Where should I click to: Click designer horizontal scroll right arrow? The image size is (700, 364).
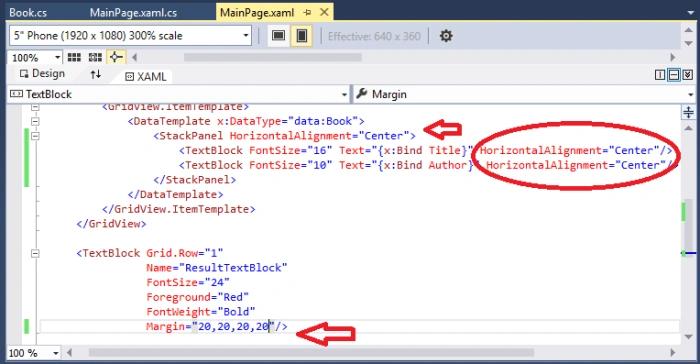point(673,57)
